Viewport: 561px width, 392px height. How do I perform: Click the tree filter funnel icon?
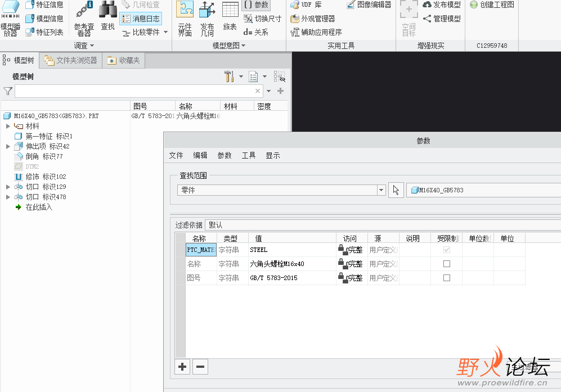(x=8, y=91)
